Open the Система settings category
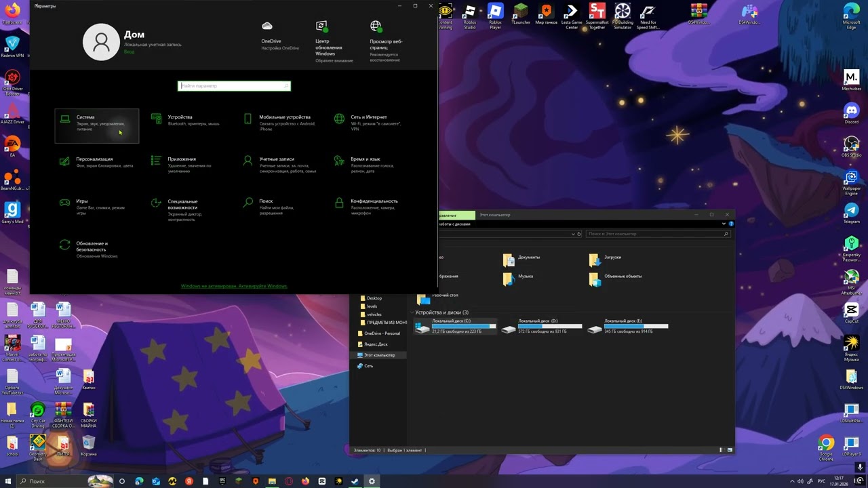 tap(97, 126)
